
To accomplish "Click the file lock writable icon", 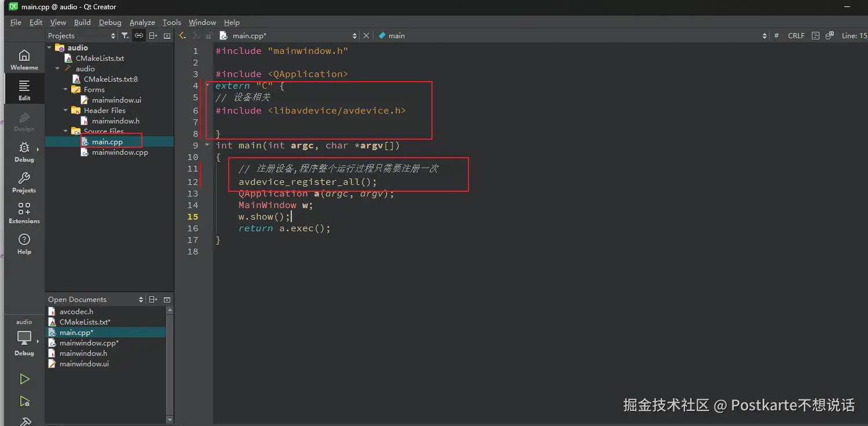I will [x=209, y=36].
